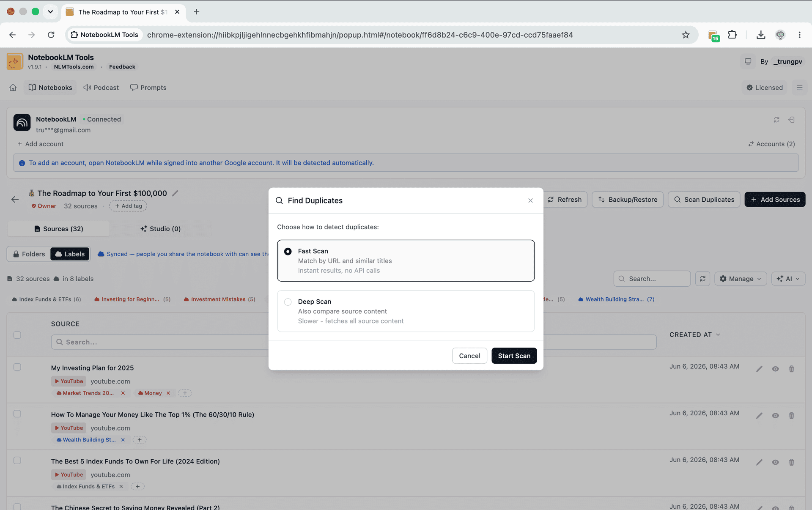This screenshot has height=510, width=812.
Task: Filter by Index Funds & ETFs label
Action: pos(46,299)
